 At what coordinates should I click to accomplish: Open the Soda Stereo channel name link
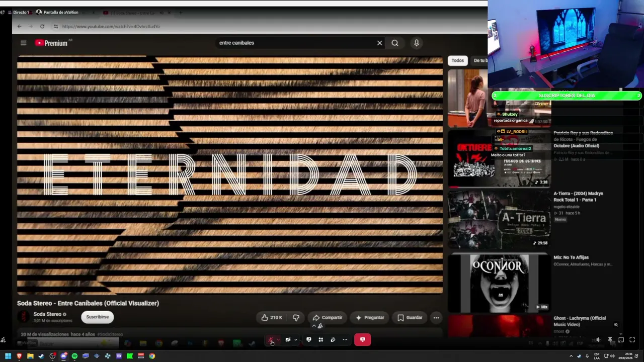point(47,314)
